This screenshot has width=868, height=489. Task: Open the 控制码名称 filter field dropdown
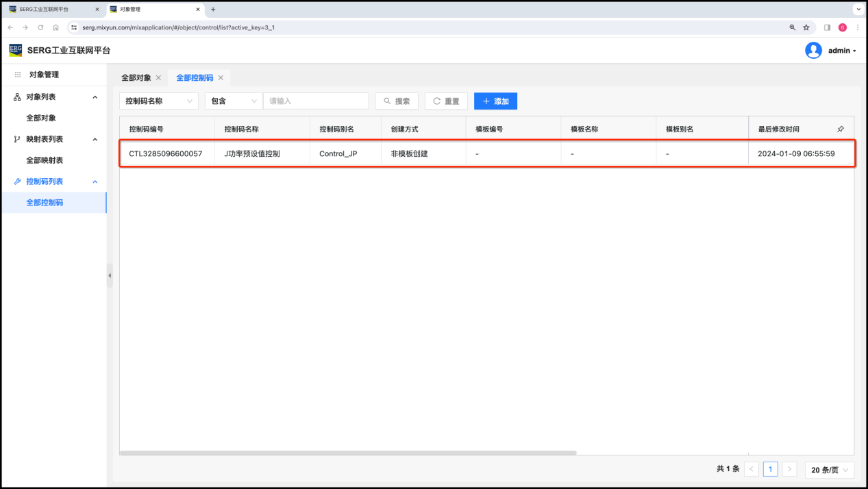(x=159, y=101)
